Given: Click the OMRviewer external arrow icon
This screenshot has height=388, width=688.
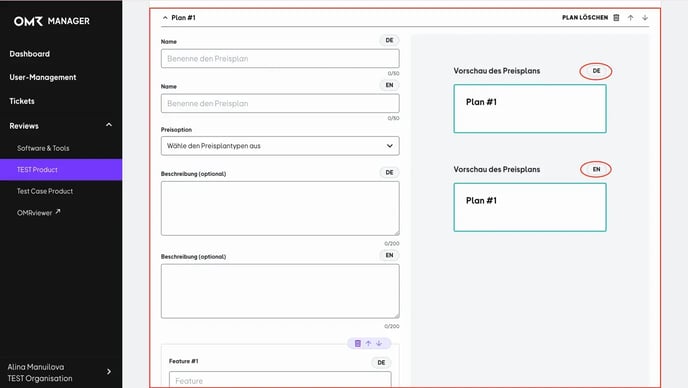Looking at the screenshot, I should pyautogui.click(x=57, y=212).
